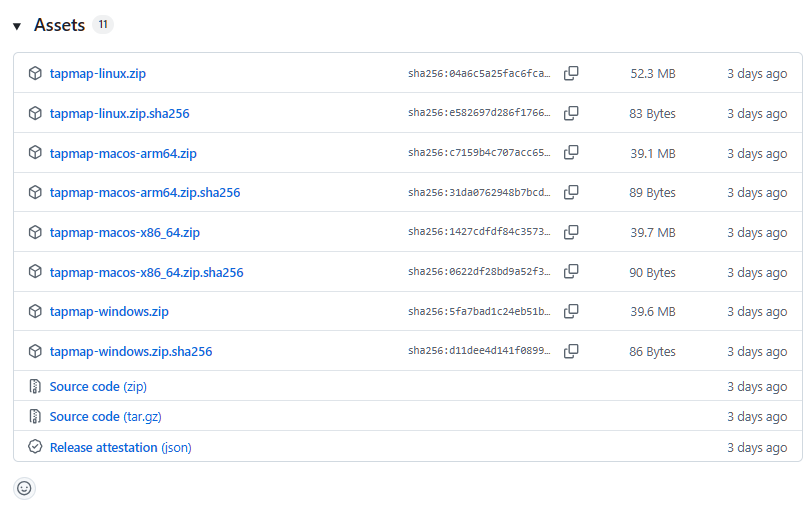810x511 pixels.
Task: Copy SHA256 hash for tapmap-linux.zip
Action: coord(571,73)
